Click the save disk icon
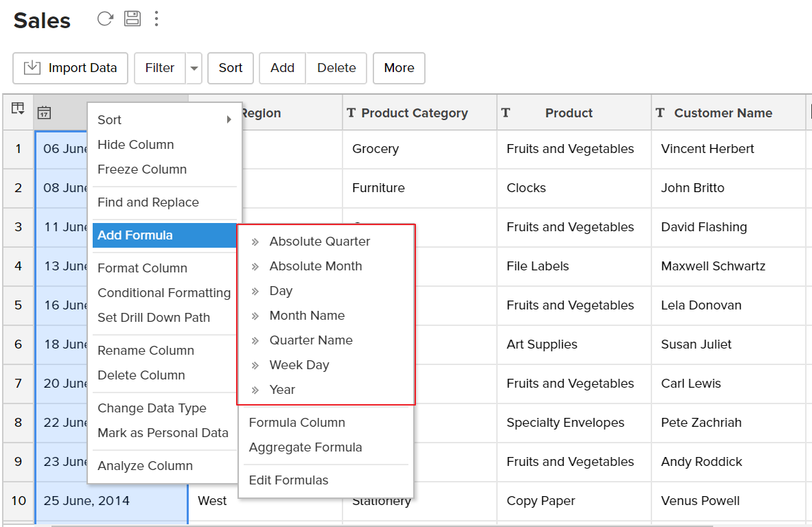Viewport: 812px width, 527px height. point(132,19)
